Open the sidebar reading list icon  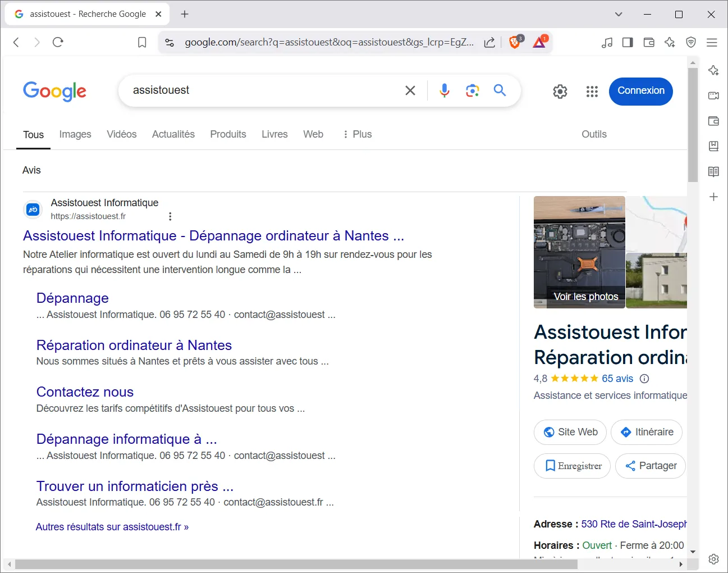coord(713,171)
